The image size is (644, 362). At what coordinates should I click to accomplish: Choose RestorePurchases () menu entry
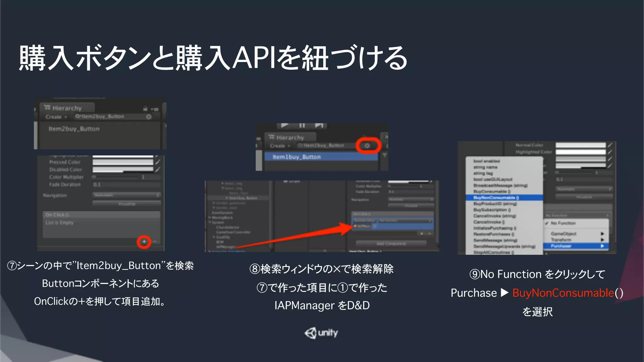(504, 234)
